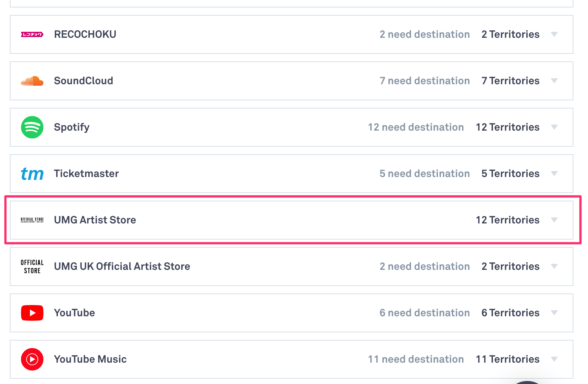The height and width of the screenshot is (384, 588).
Task: Open Spotify's 12 need destination text
Action: point(416,127)
